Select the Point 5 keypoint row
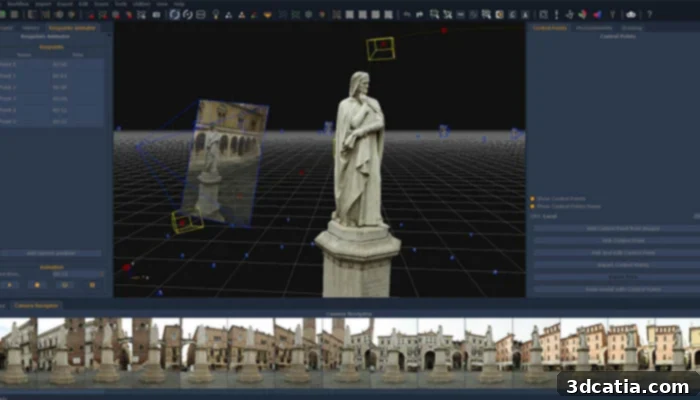This screenshot has height=400, width=700. click(52, 121)
